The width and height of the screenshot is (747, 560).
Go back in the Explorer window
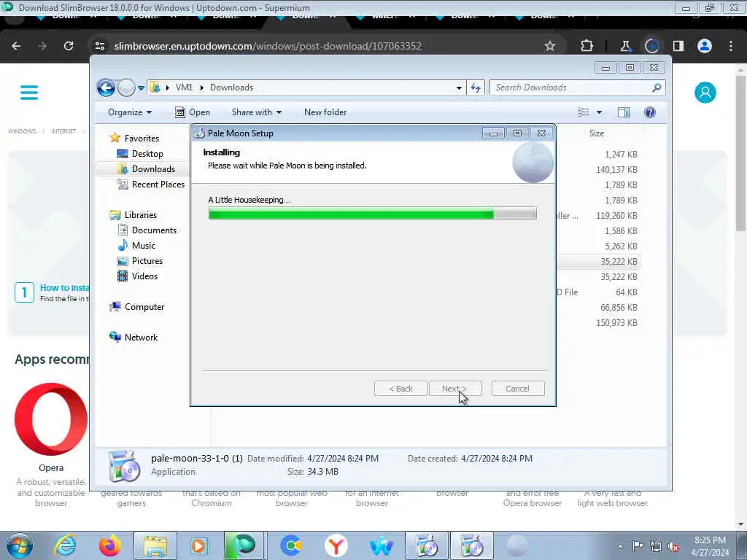[106, 87]
